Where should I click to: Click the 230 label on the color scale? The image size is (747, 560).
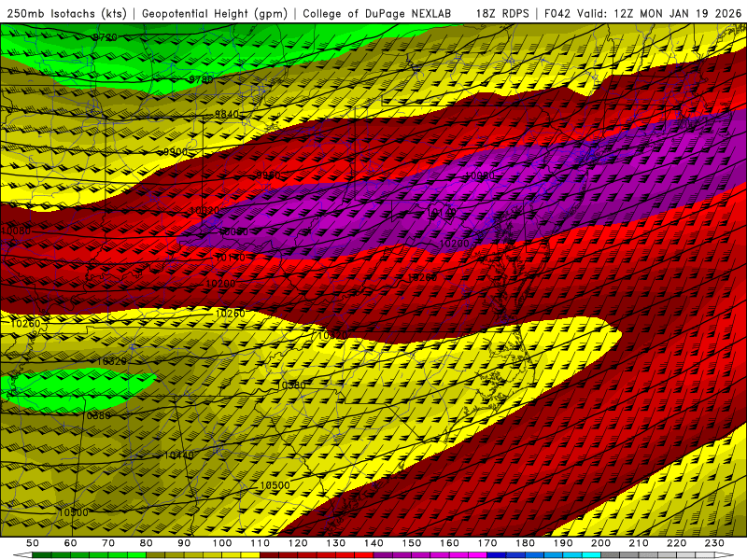pyautogui.click(x=715, y=543)
